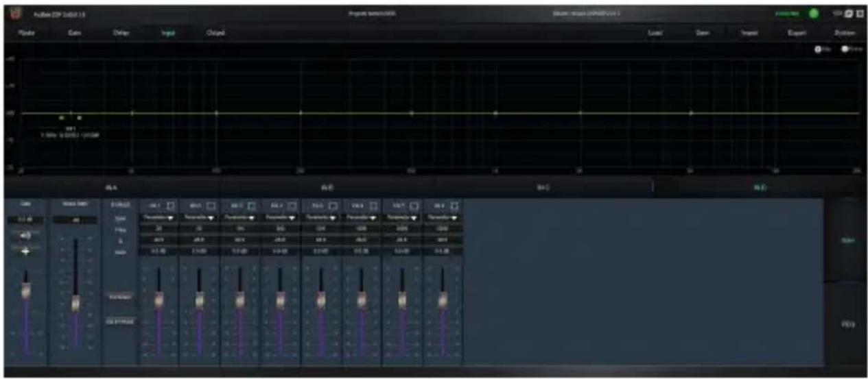This screenshot has width=868, height=379.
Task: Enable the EQ 1 band checkbox
Action: (172, 205)
